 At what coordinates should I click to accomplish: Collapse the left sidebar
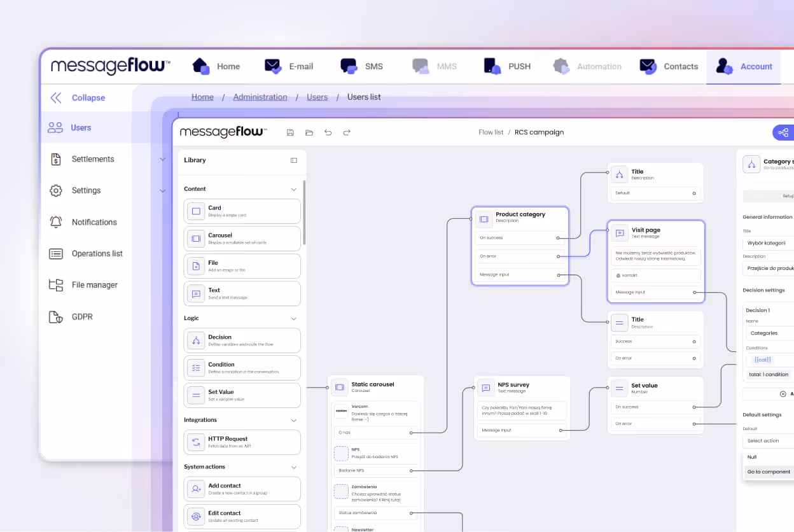click(80, 97)
